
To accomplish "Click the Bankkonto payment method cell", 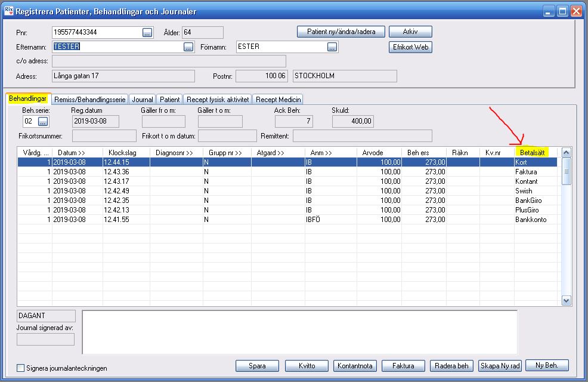I will tap(536, 220).
